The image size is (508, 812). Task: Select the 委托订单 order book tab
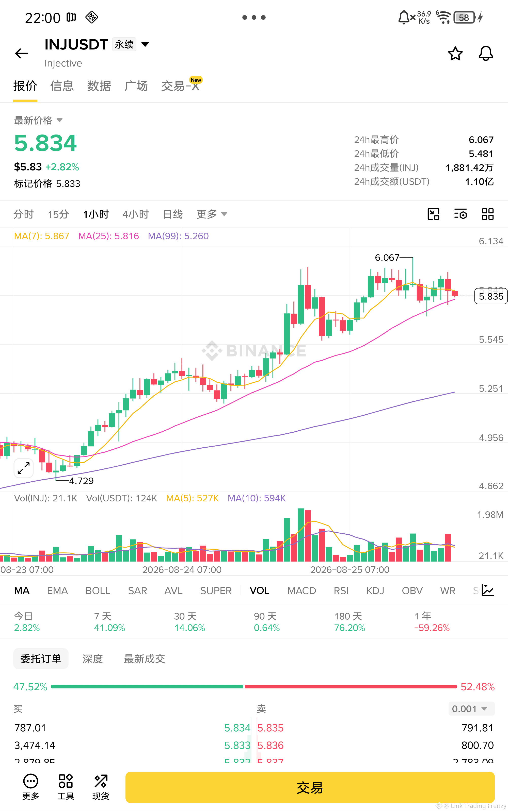click(41, 659)
